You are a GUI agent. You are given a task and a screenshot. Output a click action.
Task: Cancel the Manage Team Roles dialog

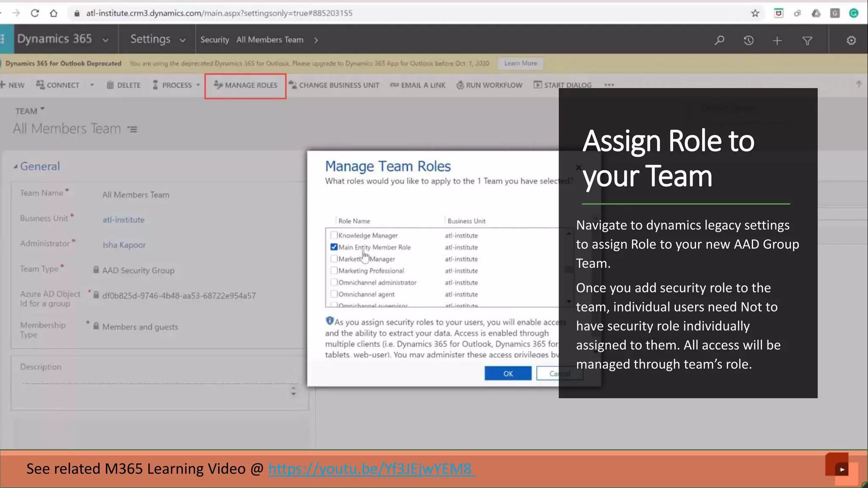(x=559, y=373)
